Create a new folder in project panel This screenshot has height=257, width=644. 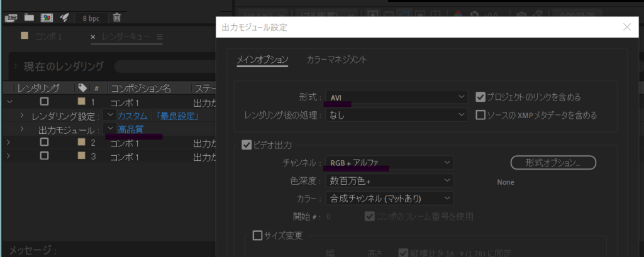click(x=29, y=18)
